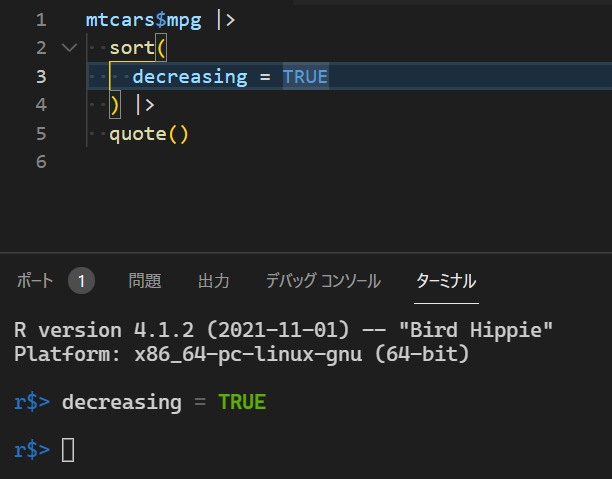The image size is (612, 479).
Task: Click the quote() call on line 5
Action: coord(149,134)
